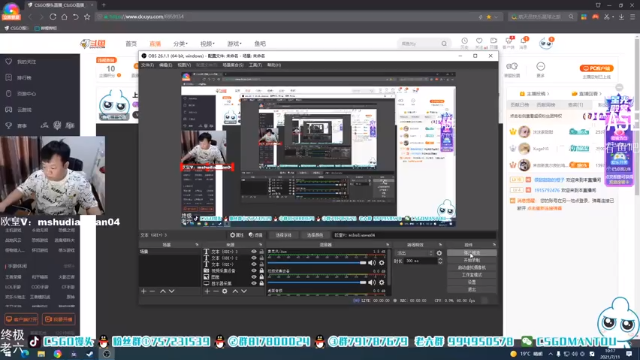The height and width of the screenshot is (360, 640).
Task: Toggle the lock on the 显示器采集 source
Action: point(262,283)
